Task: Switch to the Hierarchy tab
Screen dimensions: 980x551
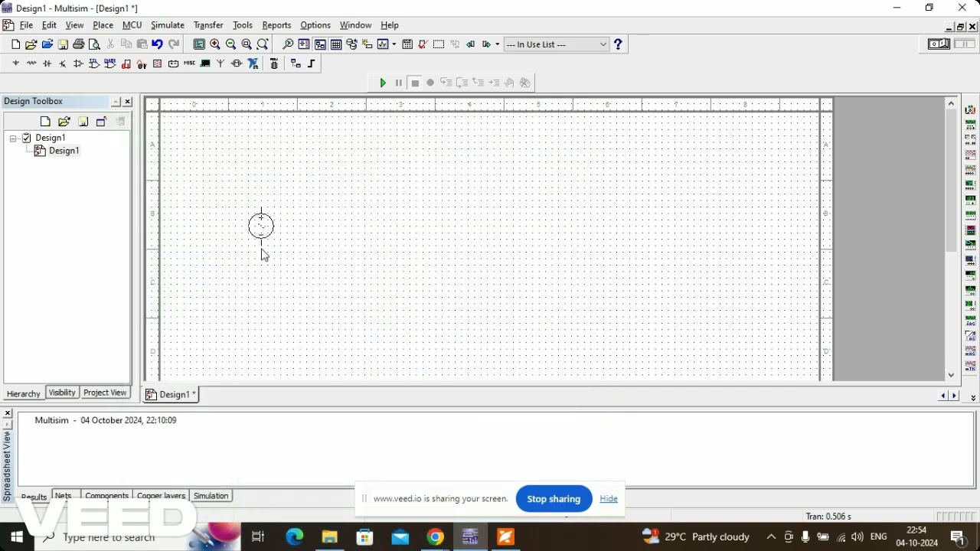Action: pos(24,393)
